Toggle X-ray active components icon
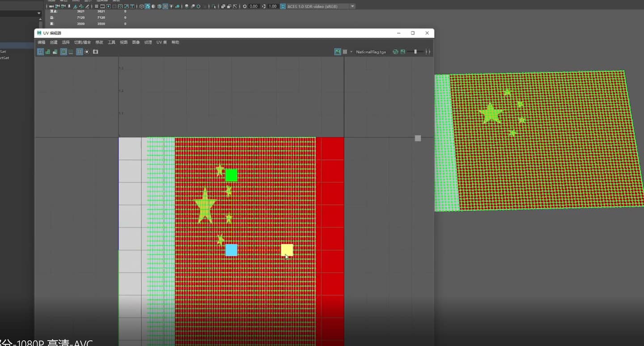Screen dimensions: 644x346 [x=229, y=6]
